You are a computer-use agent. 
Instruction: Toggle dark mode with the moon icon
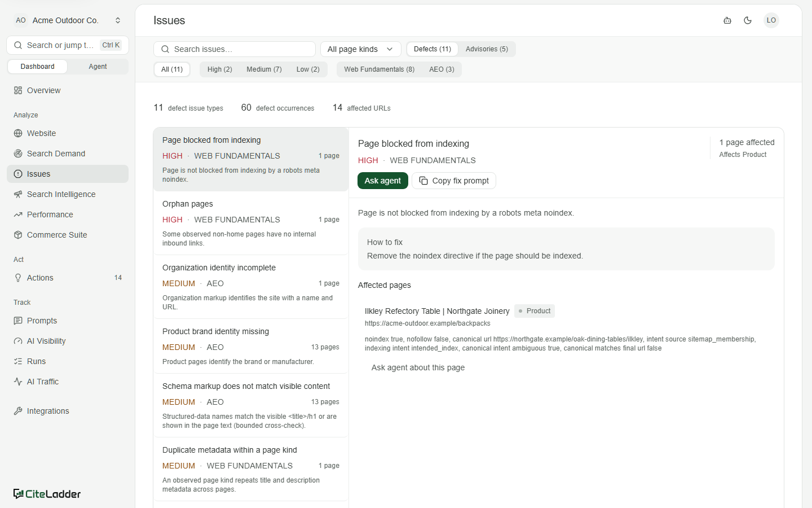(x=748, y=20)
